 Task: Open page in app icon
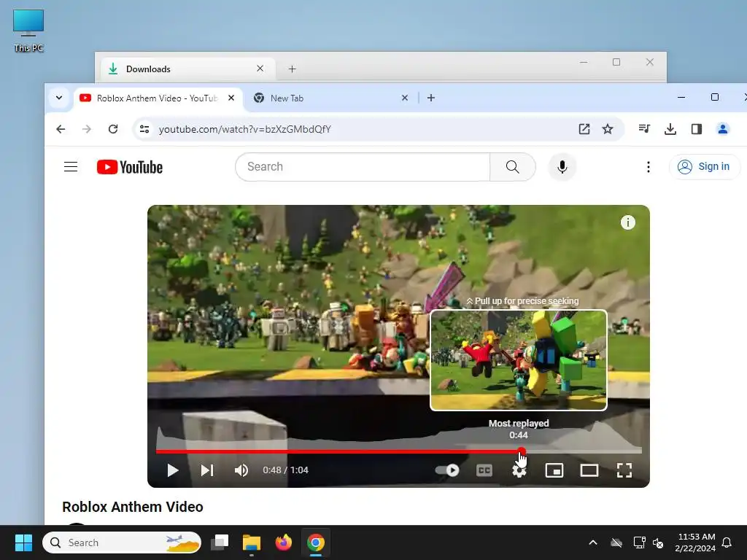coord(584,129)
